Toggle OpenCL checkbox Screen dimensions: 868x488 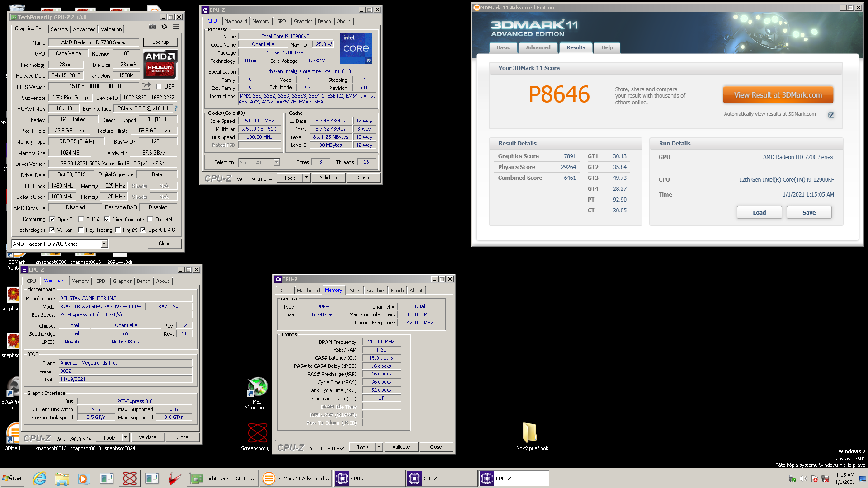click(x=52, y=219)
